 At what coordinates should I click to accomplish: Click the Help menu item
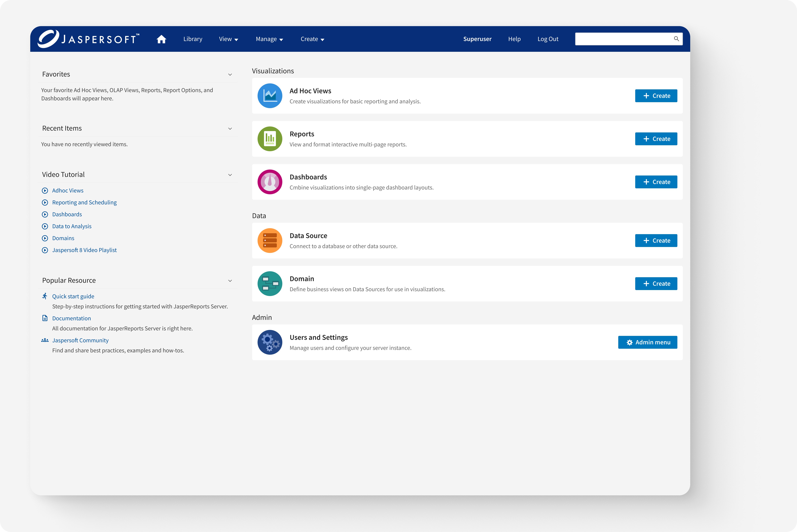[514, 39]
